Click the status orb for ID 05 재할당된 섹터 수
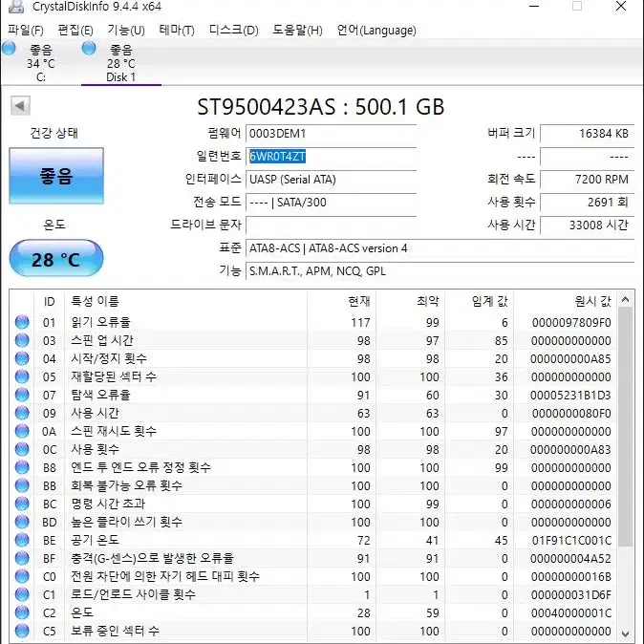644x644 pixels. tap(22, 376)
